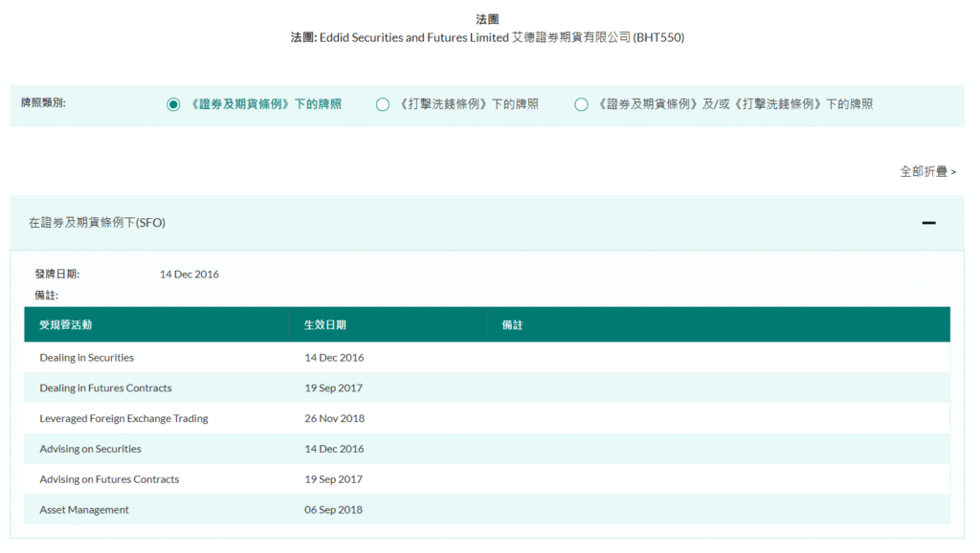Collapse SFO section using the minus icon

927,223
